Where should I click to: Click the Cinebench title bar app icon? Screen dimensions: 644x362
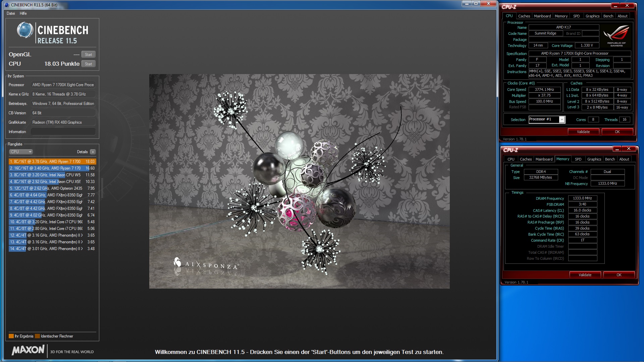[x=7, y=5]
